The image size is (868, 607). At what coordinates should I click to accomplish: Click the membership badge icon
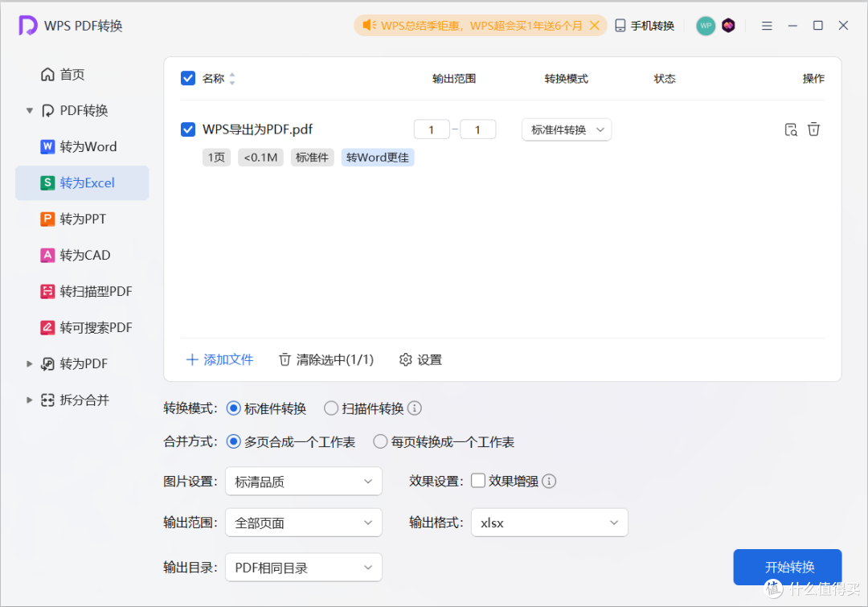(728, 26)
